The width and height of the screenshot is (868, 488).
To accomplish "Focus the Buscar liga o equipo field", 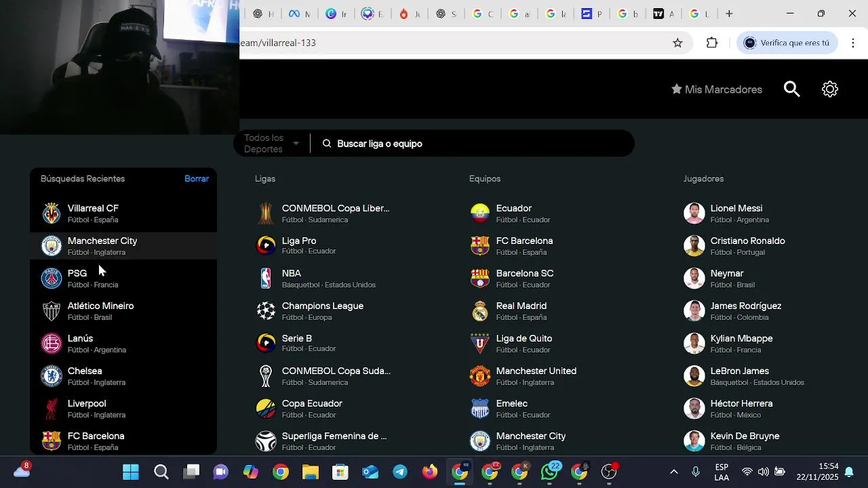I will tap(473, 144).
